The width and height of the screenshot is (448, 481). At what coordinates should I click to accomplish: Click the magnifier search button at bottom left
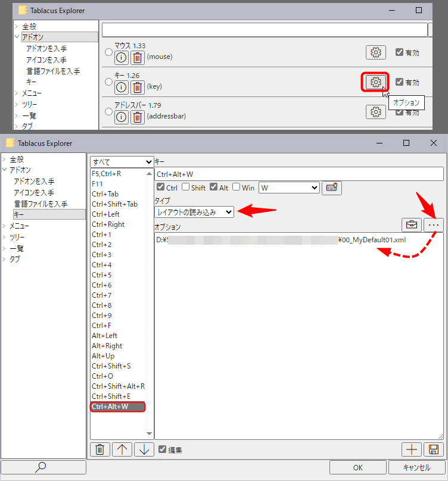tap(43, 467)
